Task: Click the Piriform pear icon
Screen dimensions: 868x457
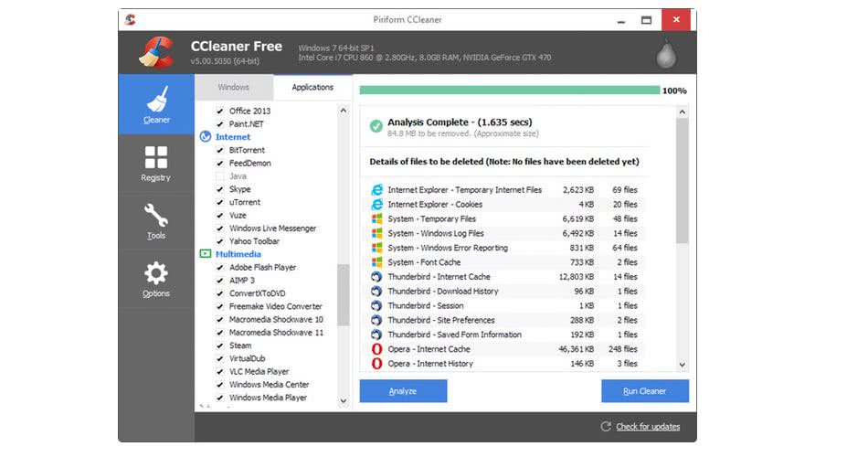Action: (666, 54)
